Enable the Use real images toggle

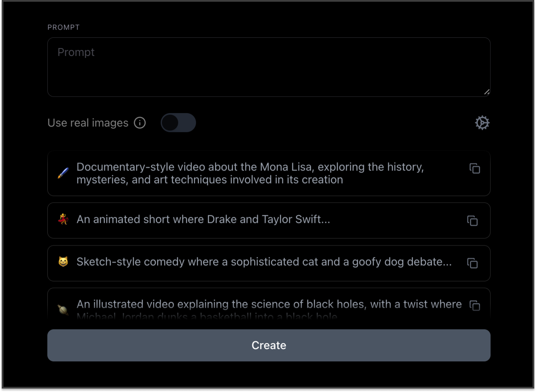pyautogui.click(x=178, y=123)
